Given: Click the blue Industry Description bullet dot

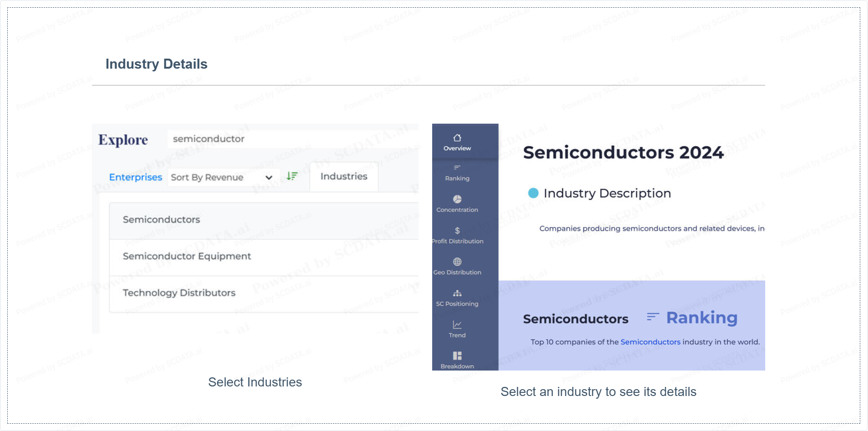Looking at the screenshot, I should (x=533, y=193).
